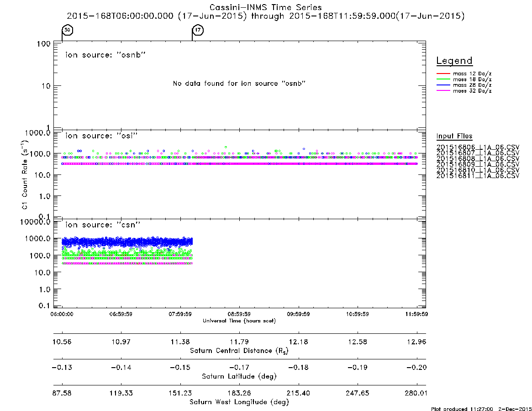Select file 201516811_L1A_06.CSV
Screen dimensions: 532x411
pyautogui.click(x=478, y=176)
